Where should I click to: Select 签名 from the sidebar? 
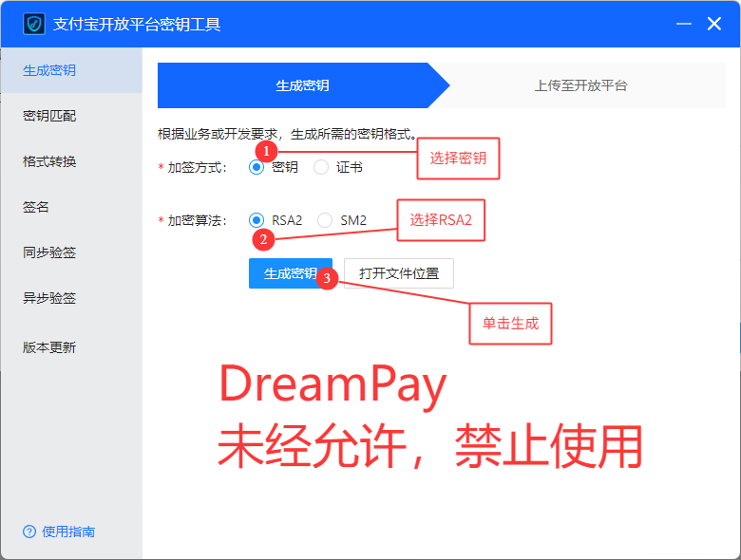36,207
